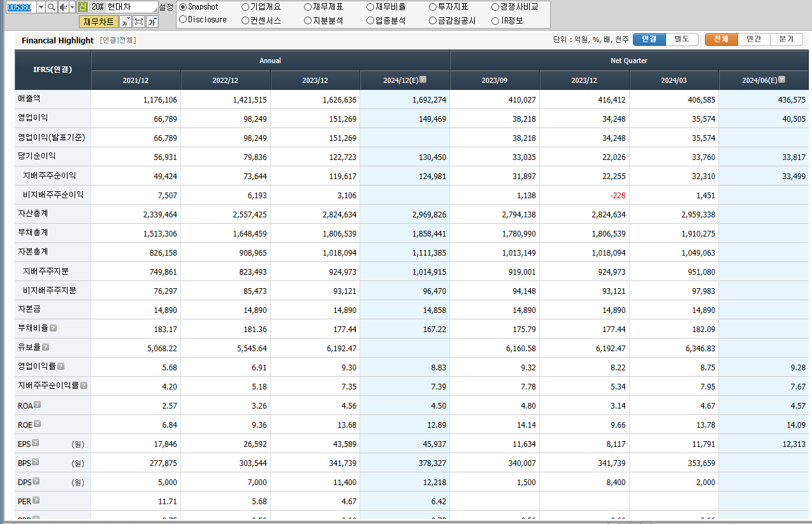Click the 영업이익(발표기준) row label
The height and width of the screenshot is (524, 812).
pos(52,137)
